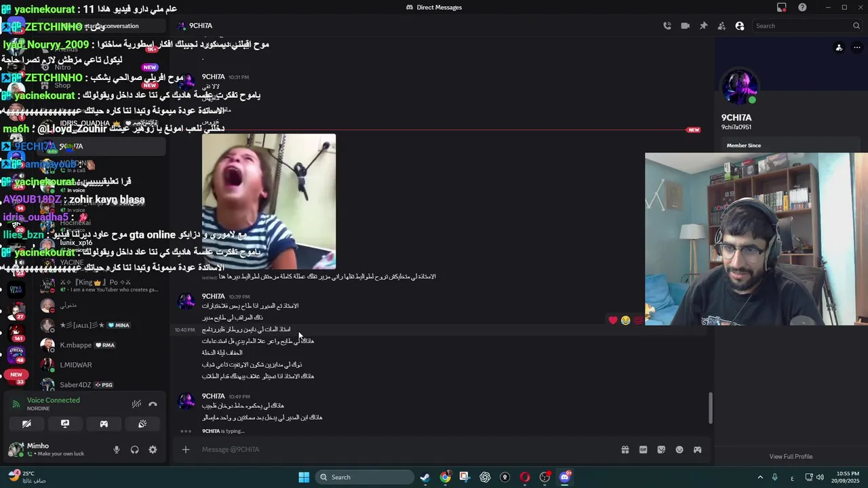This screenshot has width=868, height=488.
Task: Show hidden system tray icons
Action: coord(759,477)
